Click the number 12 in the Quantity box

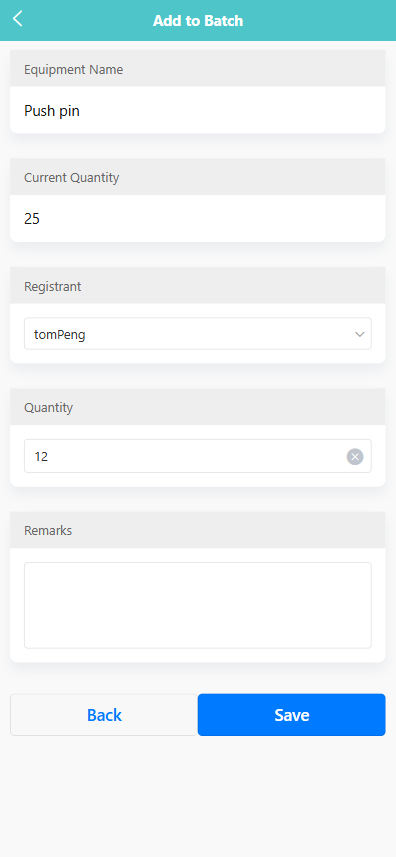tap(41, 456)
